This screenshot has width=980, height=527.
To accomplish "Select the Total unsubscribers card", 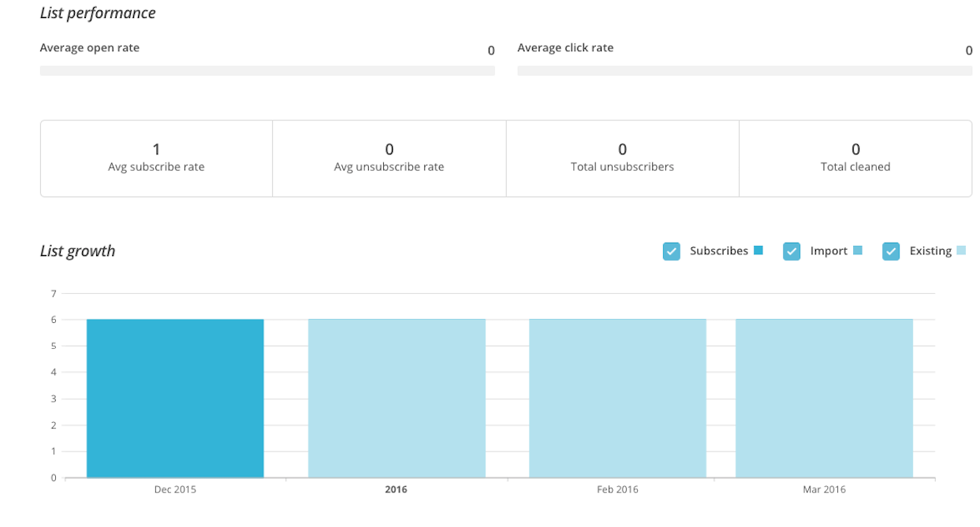I will click(622, 158).
